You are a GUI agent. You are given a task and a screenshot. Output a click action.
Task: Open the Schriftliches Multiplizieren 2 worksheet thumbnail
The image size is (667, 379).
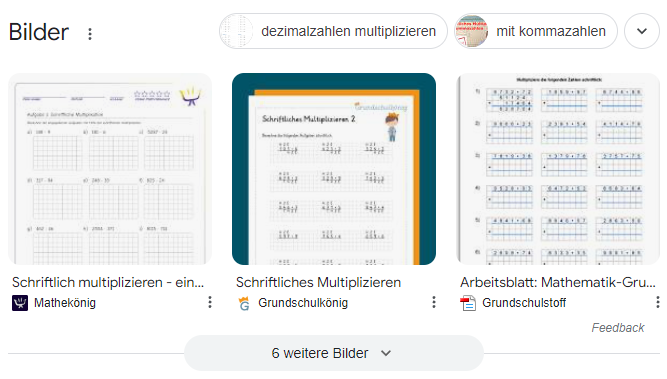[x=334, y=169]
